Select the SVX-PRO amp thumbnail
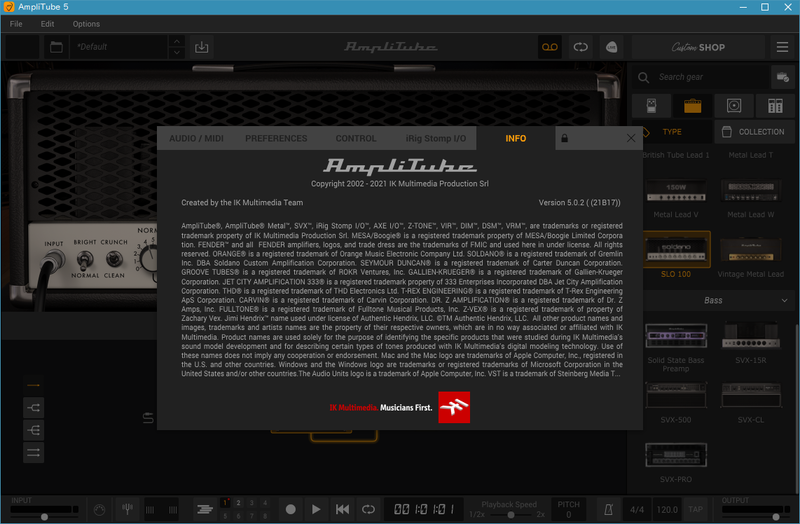 click(676, 455)
